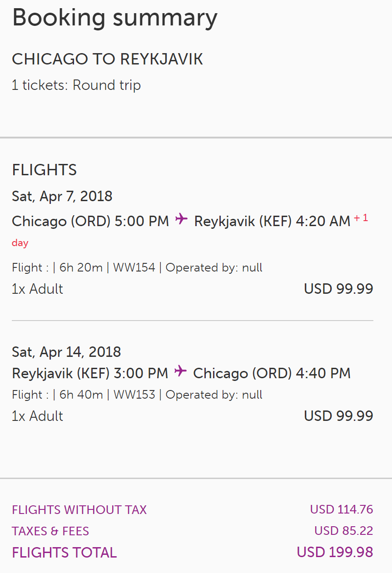The width and height of the screenshot is (392, 573).
Task: Click the red +1 day indicator
Action: pos(361,219)
